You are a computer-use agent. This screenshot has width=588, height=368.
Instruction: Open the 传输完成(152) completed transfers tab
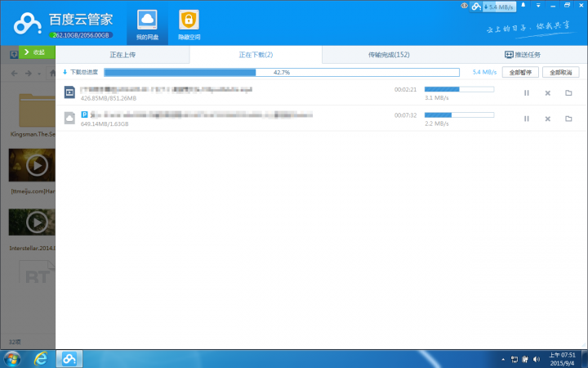pos(389,55)
